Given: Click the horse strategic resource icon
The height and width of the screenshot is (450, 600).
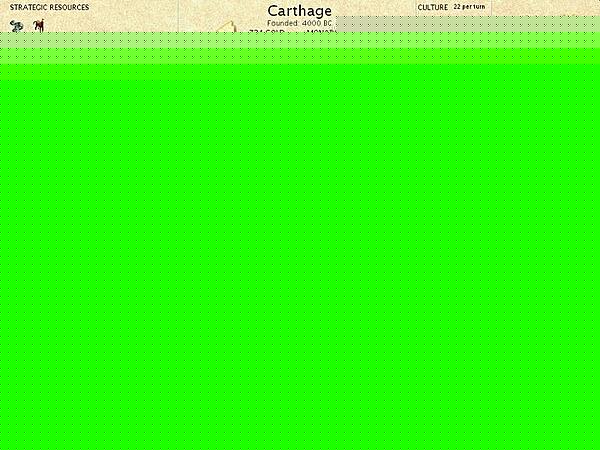Looking at the screenshot, I should (39, 25).
